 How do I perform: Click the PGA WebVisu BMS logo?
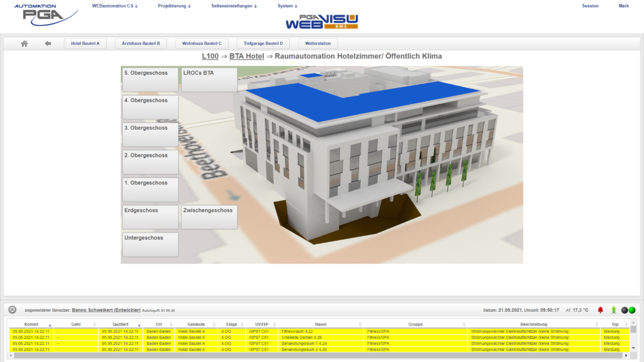pos(322,22)
